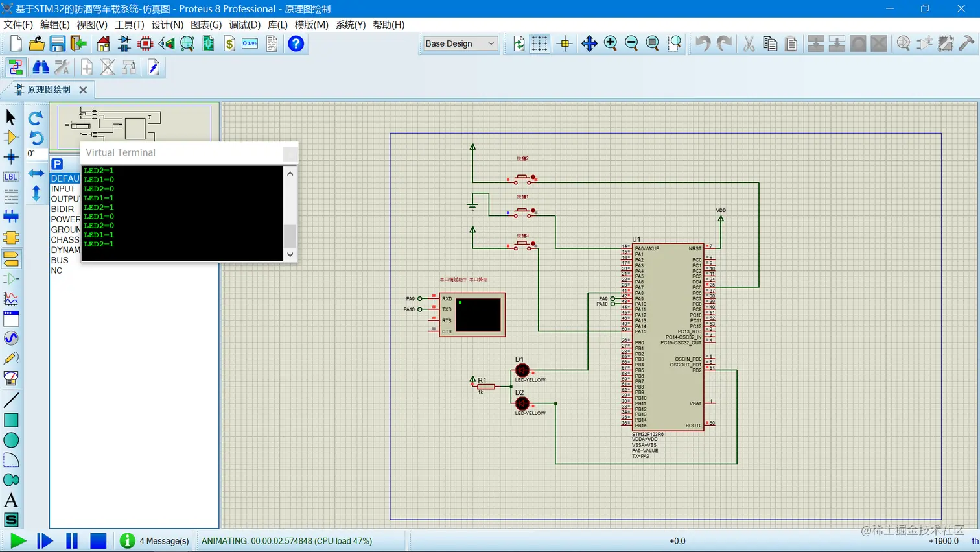
Task: Select the 2D Graphics Circle tool
Action: click(x=11, y=440)
